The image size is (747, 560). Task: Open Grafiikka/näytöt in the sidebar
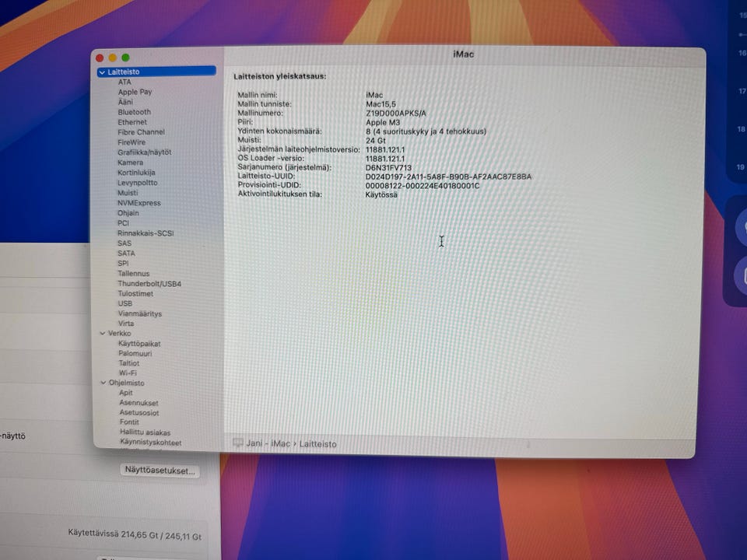pos(145,152)
